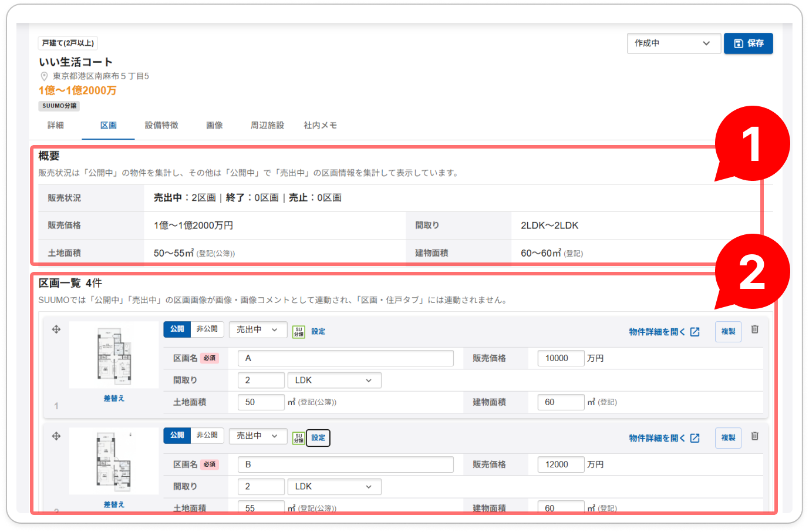
Task: Open the 設備特徴 tab
Action: [x=161, y=126]
